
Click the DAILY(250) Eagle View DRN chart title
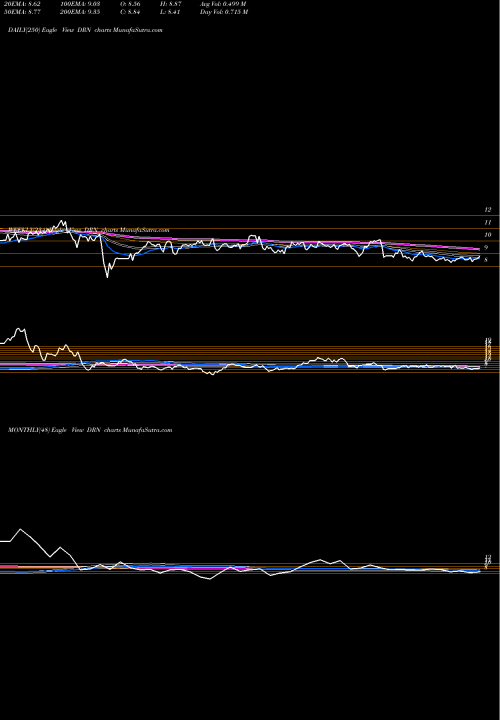[85, 30]
